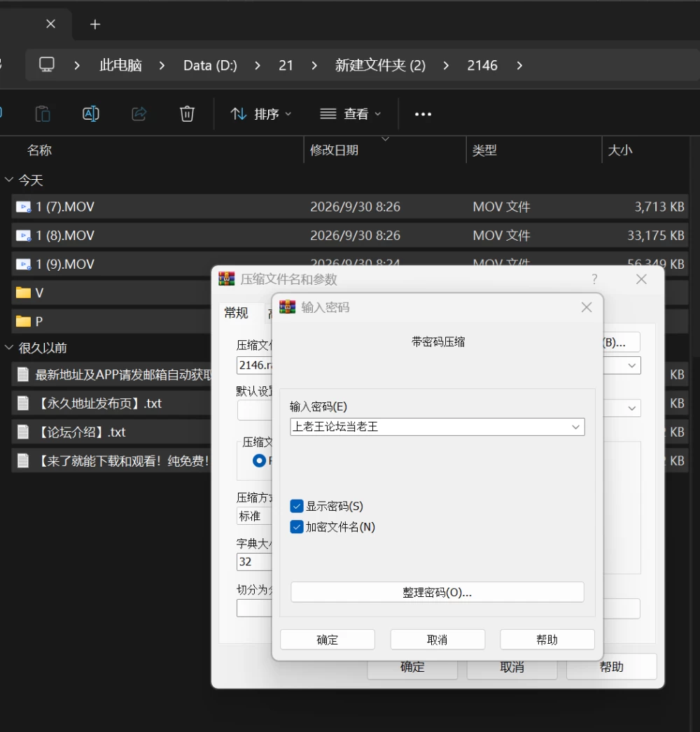
Task: Click the text file icon of 【论坛介绍】.txt
Action: coord(23,432)
